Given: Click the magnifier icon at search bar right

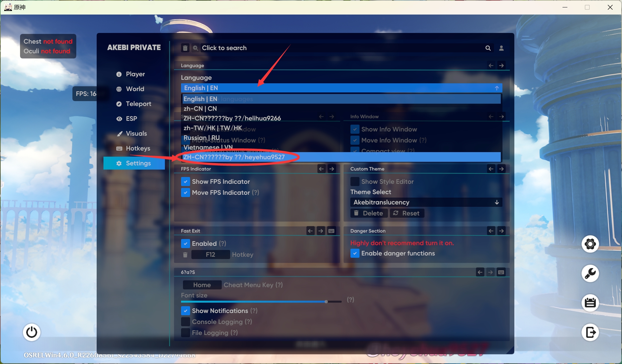Looking at the screenshot, I should [488, 48].
